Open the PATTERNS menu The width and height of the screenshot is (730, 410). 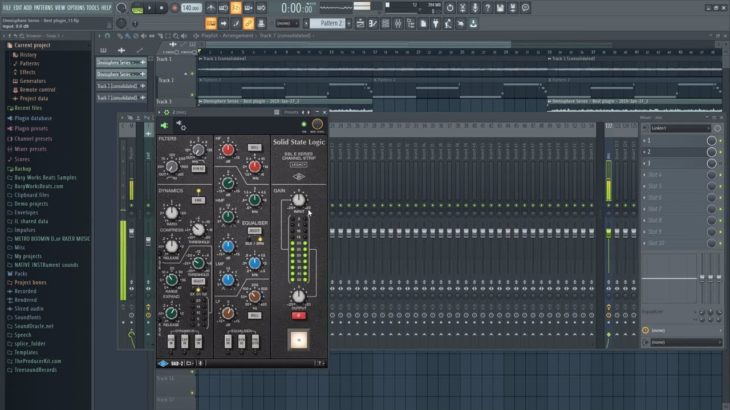[43, 8]
